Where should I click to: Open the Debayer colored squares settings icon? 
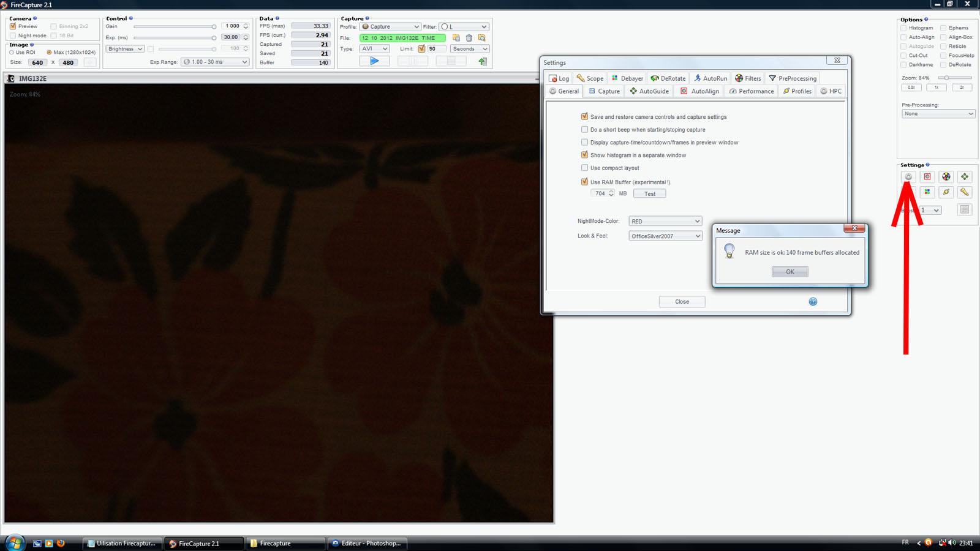coord(927,192)
